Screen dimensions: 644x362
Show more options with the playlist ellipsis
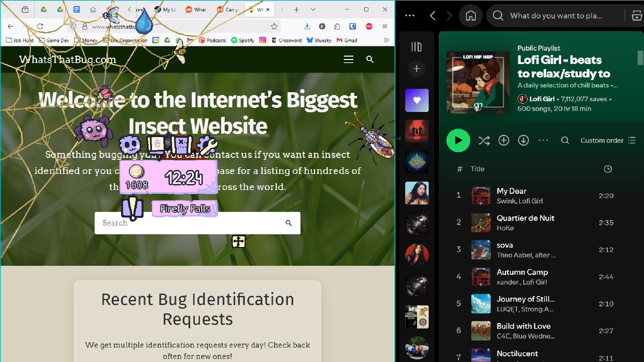(x=543, y=141)
